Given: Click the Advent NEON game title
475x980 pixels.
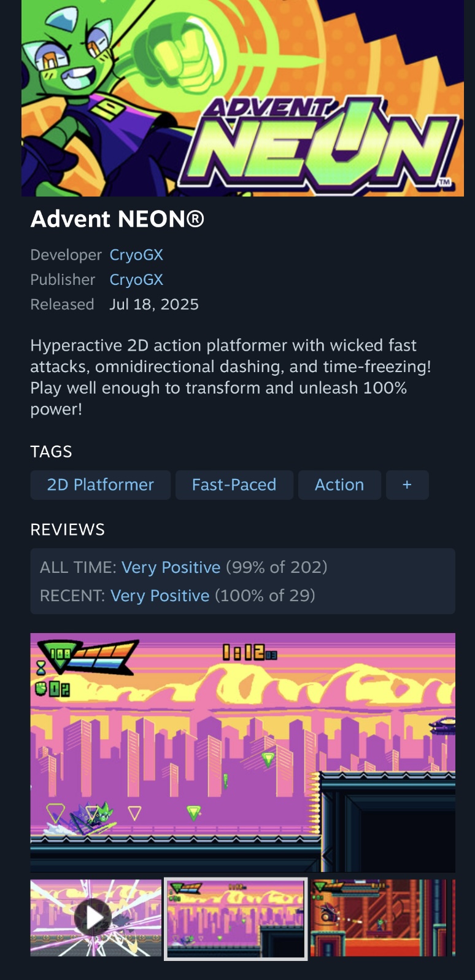Looking at the screenshot, I should point(117,219).
